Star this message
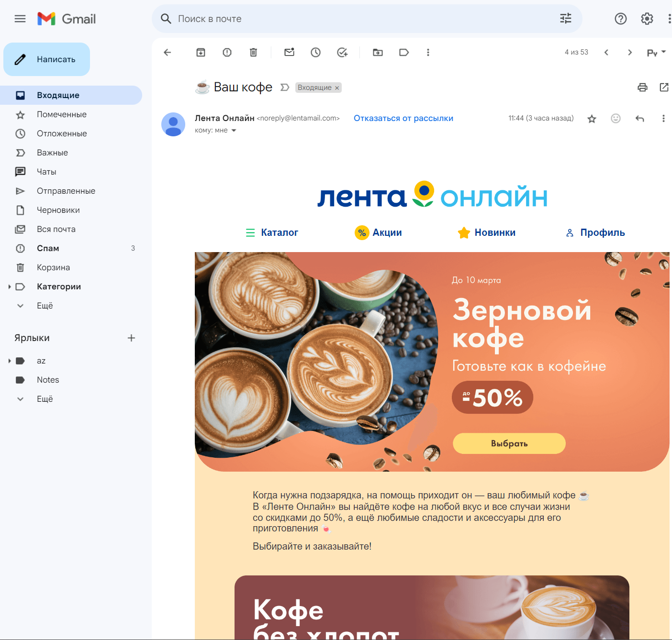Screen dimensions: 672x640 click(592, 119)
